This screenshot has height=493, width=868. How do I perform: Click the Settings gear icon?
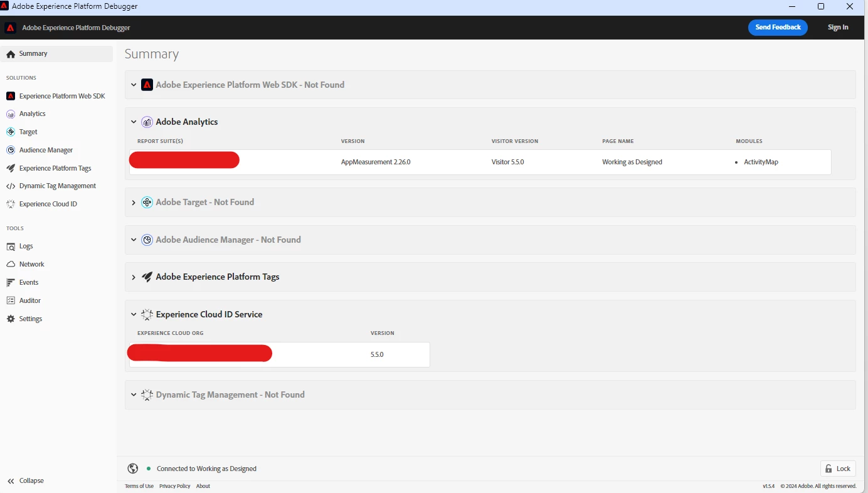[x=11, y=319]
